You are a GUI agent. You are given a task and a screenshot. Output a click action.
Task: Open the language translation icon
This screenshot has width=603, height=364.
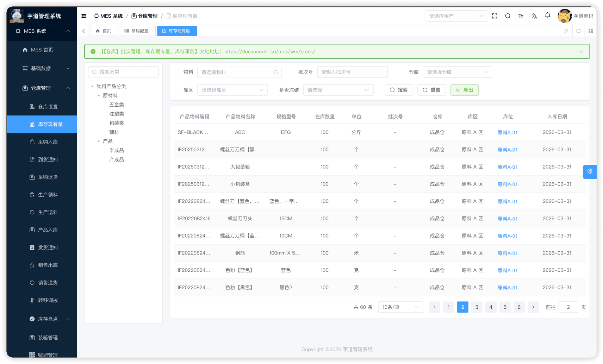point(534,16)
